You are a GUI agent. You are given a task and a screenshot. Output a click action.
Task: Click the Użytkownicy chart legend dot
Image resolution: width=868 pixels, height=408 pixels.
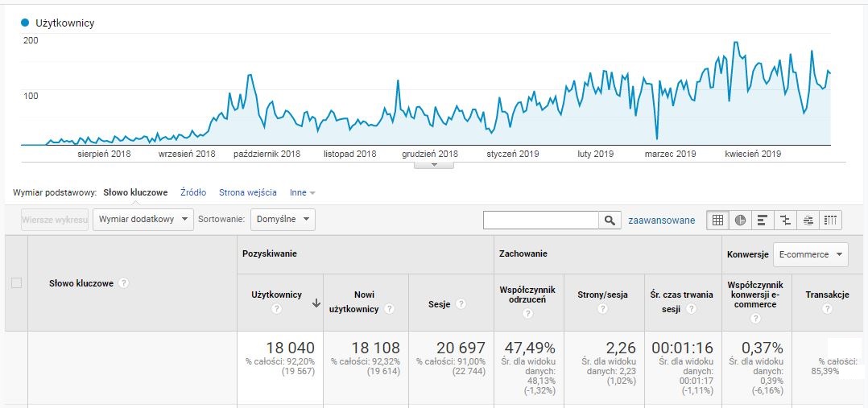point(24,23)
